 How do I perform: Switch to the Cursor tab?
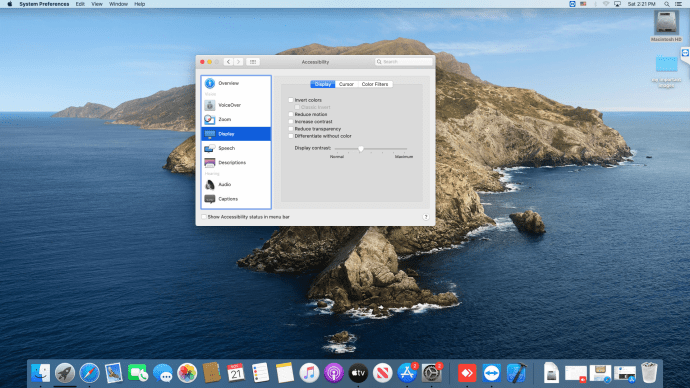click(346, 84)
